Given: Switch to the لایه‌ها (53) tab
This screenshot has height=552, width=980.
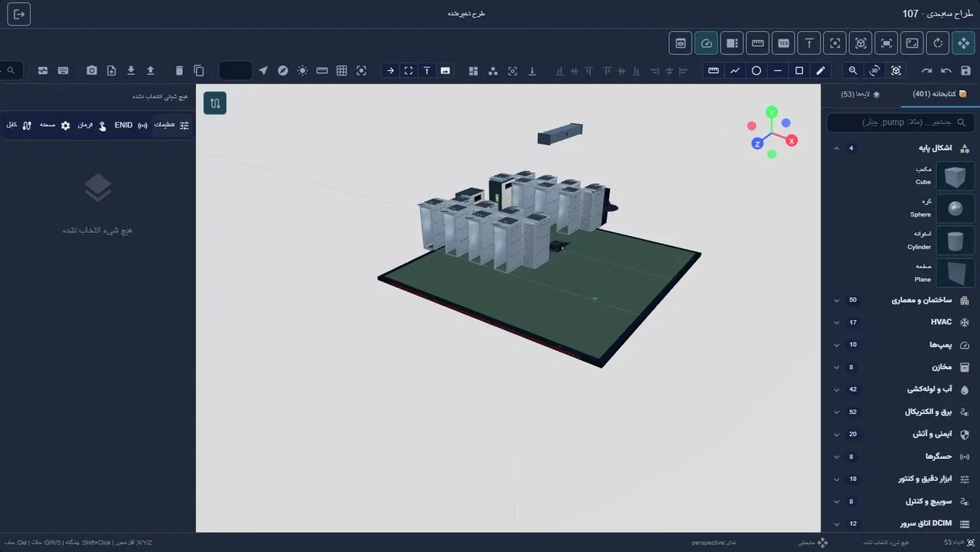Looking at the screenshot, I should click(860, 94).
